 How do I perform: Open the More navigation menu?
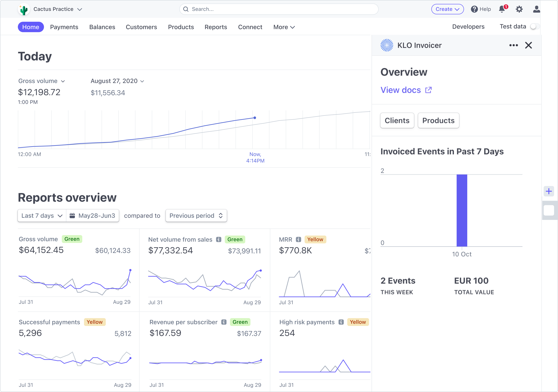tap(284, 27)
